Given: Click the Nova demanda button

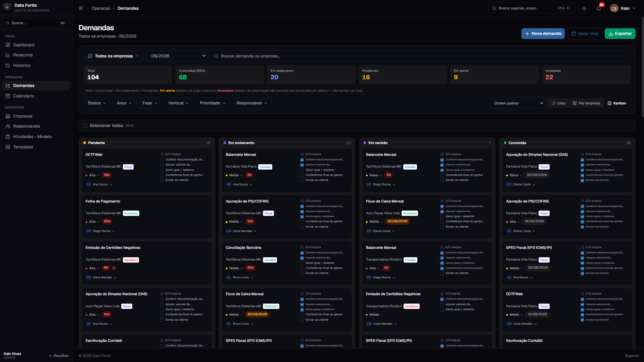Looking at the screenshot, I should click(x=543, y=34).
